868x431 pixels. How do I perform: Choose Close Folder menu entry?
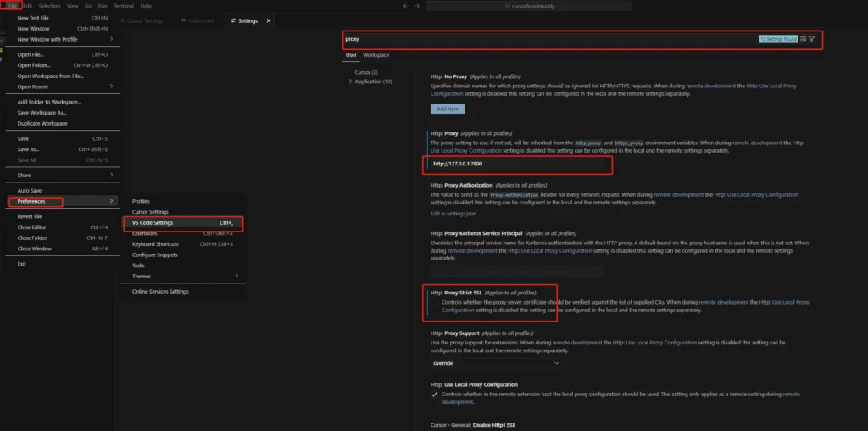coord(62,238)
